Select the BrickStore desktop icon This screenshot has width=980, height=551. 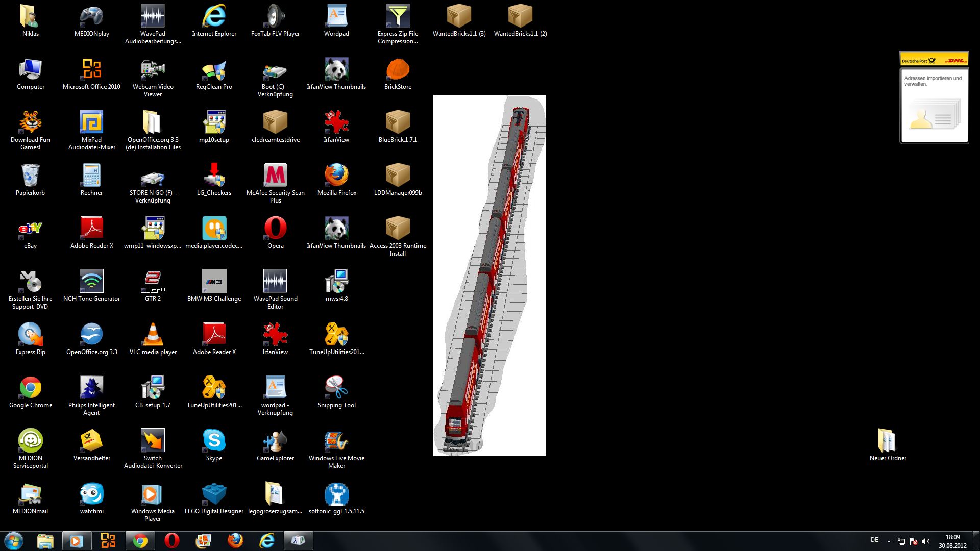(398, 74)
